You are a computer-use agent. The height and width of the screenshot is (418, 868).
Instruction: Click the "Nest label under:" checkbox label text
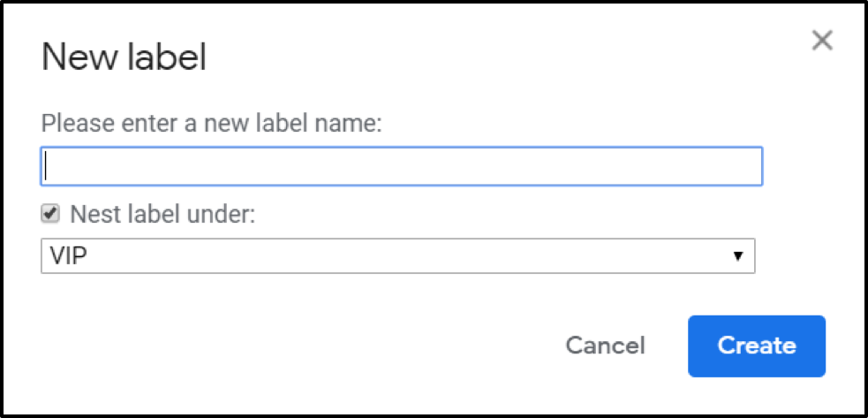point(162,215)
